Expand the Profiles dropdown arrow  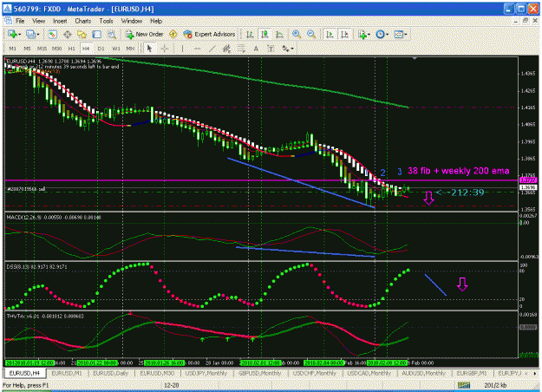click(x=37, y=35)
